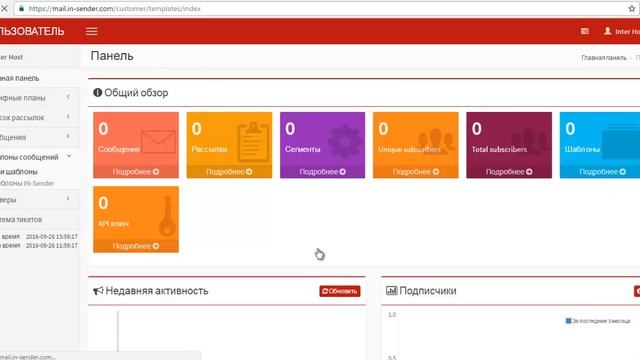Viewport: 640px width, 360px height.
Task: Click the Панель page heading
Action: coord(112,56)
